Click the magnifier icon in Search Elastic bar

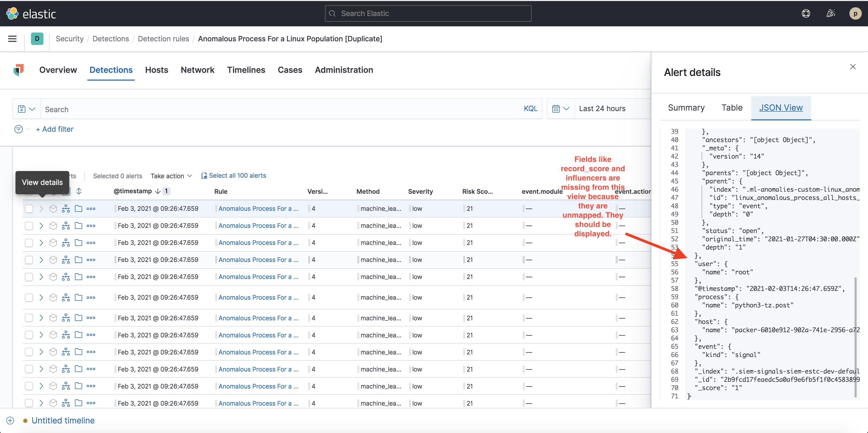point(332,13)
